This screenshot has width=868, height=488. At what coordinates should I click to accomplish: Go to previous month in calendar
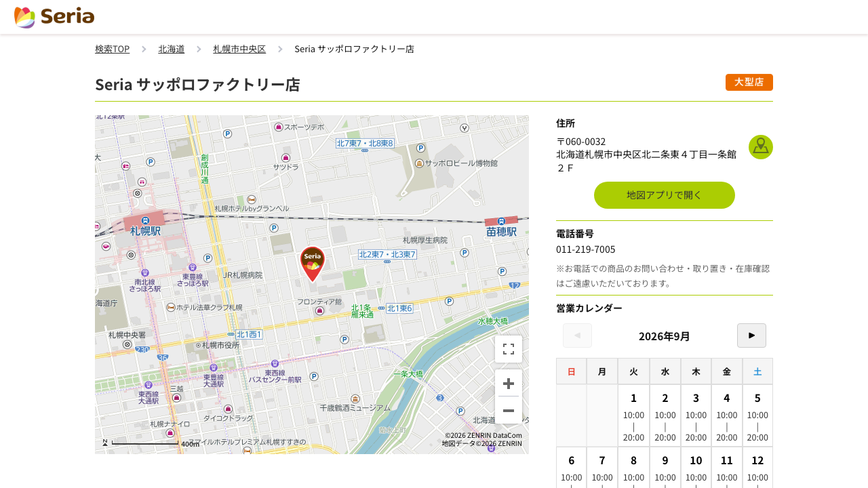(577, 335)
